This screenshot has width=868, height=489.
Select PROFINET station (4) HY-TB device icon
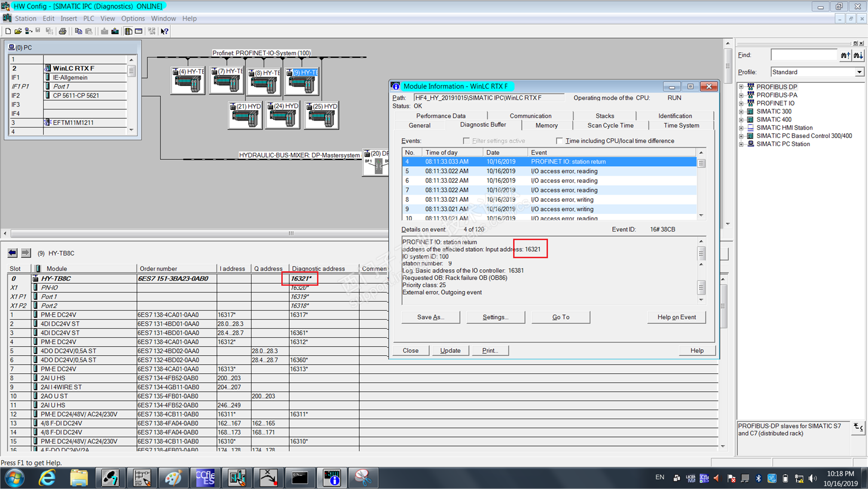pyautogui.click(x=188, y=81)
